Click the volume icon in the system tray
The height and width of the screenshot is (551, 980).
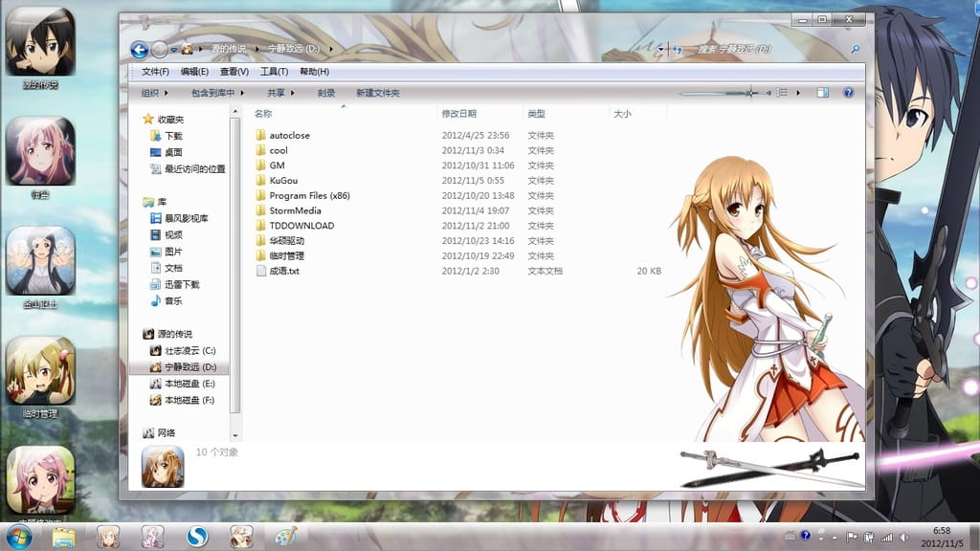coord(903,538)
